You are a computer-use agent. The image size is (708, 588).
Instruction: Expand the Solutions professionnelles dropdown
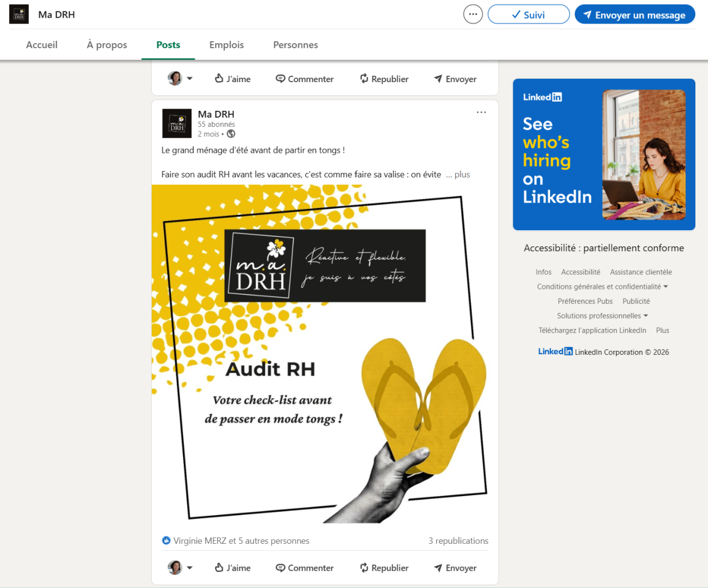[x=602, y=316]
